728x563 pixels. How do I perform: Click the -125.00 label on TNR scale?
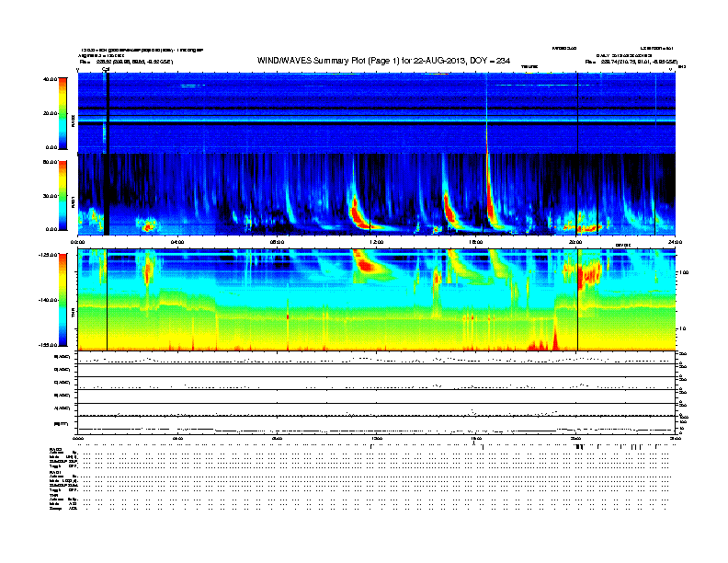coord(48,255)
